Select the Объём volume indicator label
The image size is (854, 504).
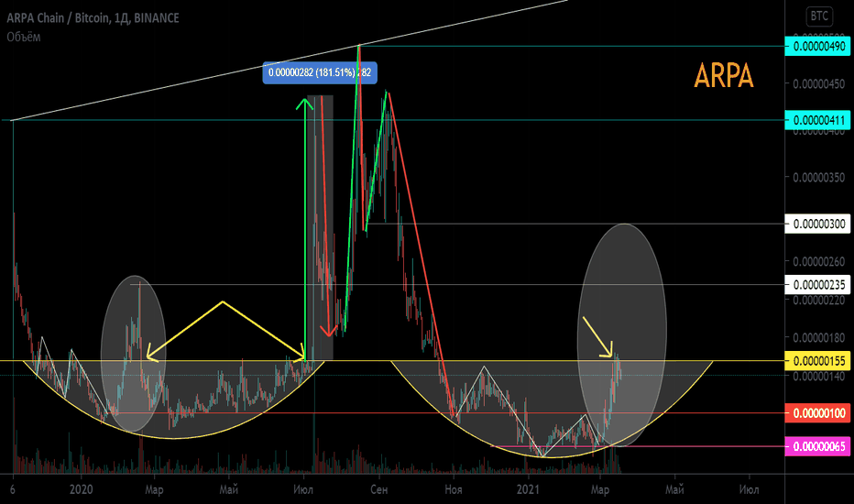point(24,37)
